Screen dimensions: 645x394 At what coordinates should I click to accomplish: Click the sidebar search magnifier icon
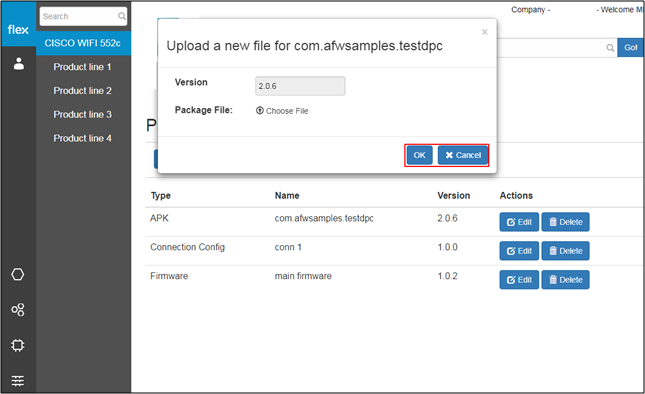coord(122,16)
